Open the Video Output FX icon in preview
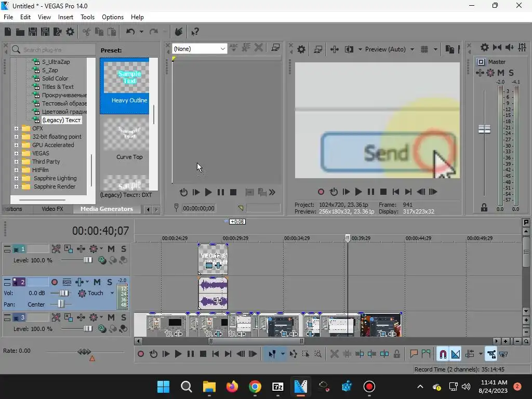532x399 pixels. [335, 49]
